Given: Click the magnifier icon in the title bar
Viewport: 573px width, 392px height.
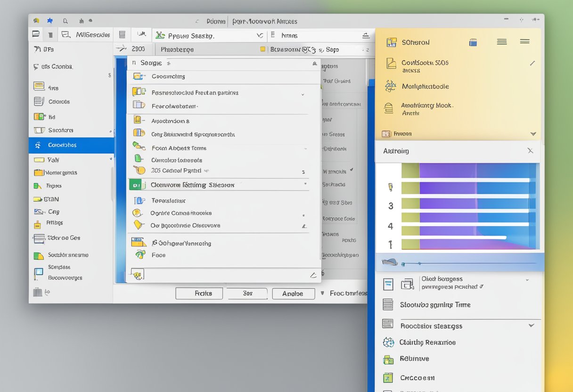Looking at the screenshot, I should pyautogui.click(x=65, y=21).
